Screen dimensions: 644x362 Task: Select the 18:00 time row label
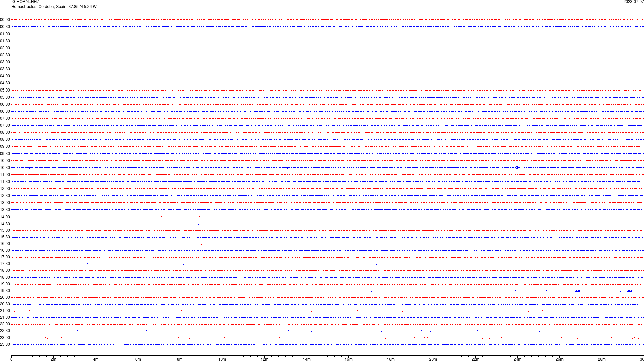pyautogui.click(x=5, y=270)
